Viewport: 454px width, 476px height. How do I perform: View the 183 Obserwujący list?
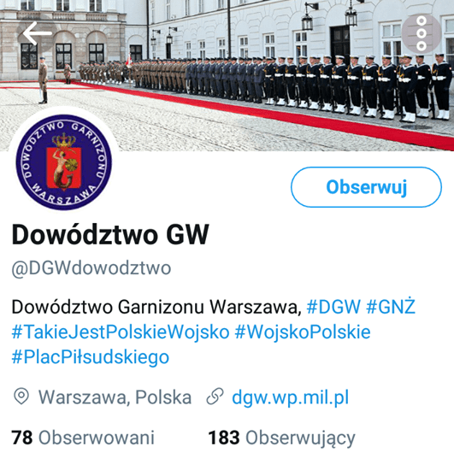pyautogui.click(x=281, y=438)
